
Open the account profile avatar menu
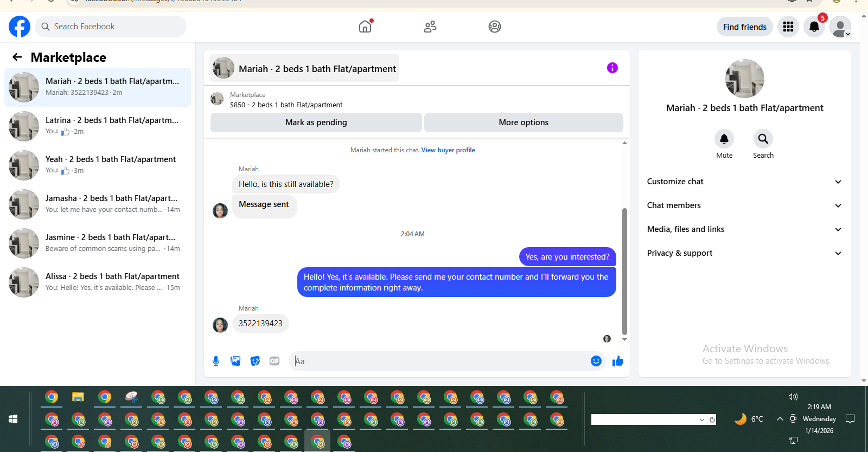840,27
